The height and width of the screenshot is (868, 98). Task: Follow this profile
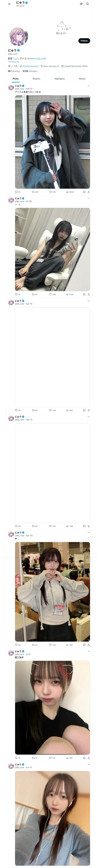click(84, 41)
